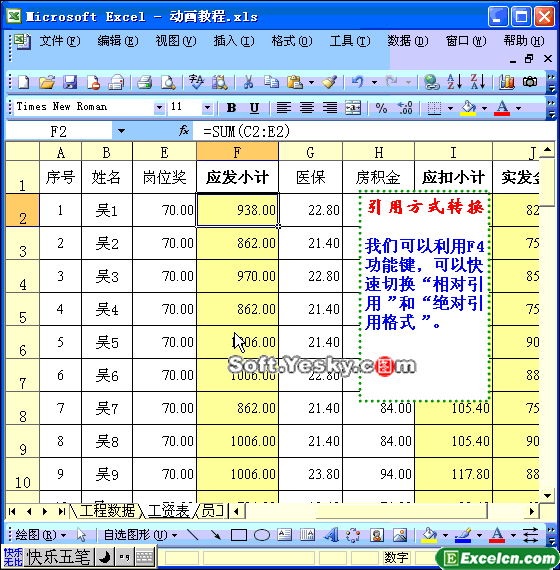Save the workbook with floppy icon
The height and width of the screenshot is (570, 560).
[70, 82]
